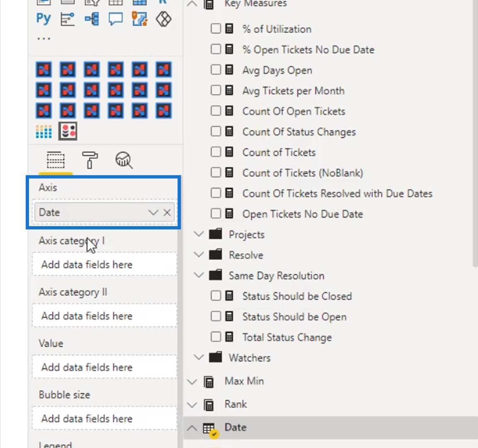This screenshot has height=448, width=478.
Task: Click the Date table icon with checkmark
Action: point(211,430)
